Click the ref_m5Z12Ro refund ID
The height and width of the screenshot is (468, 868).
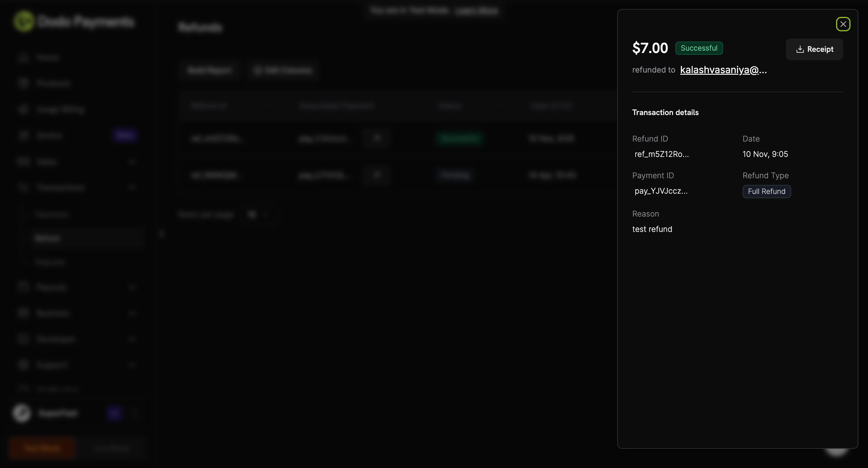(662, 154)
